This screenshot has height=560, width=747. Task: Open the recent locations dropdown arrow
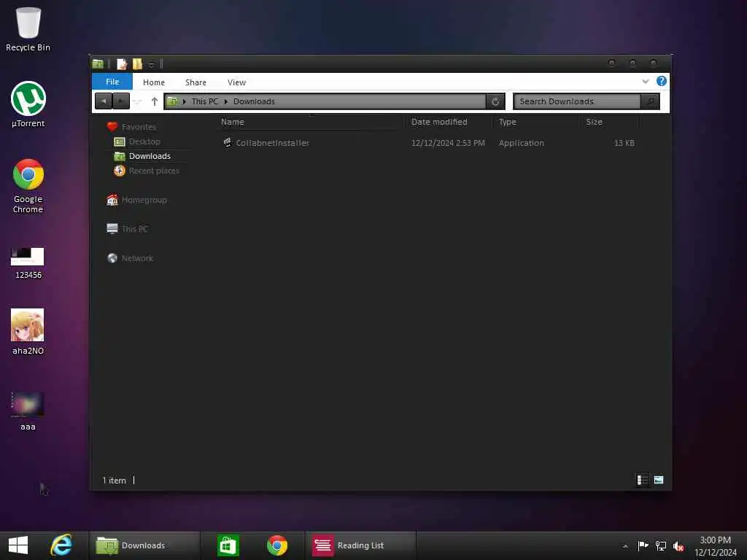point(138,101)
